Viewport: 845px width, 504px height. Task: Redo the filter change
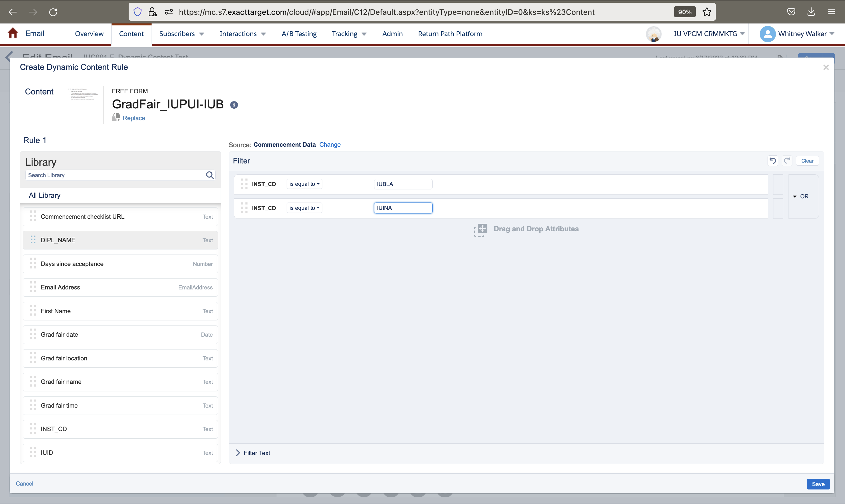[x=787, y=161]
